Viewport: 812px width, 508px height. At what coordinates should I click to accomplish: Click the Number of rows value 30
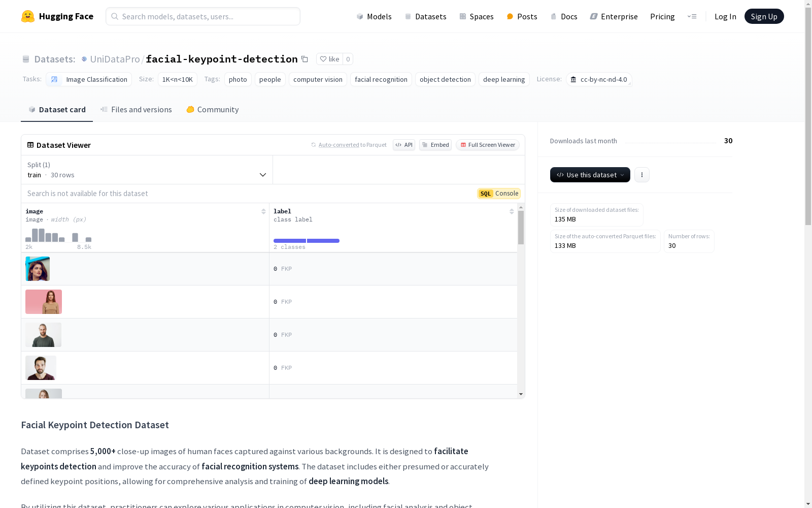(672, 246)
